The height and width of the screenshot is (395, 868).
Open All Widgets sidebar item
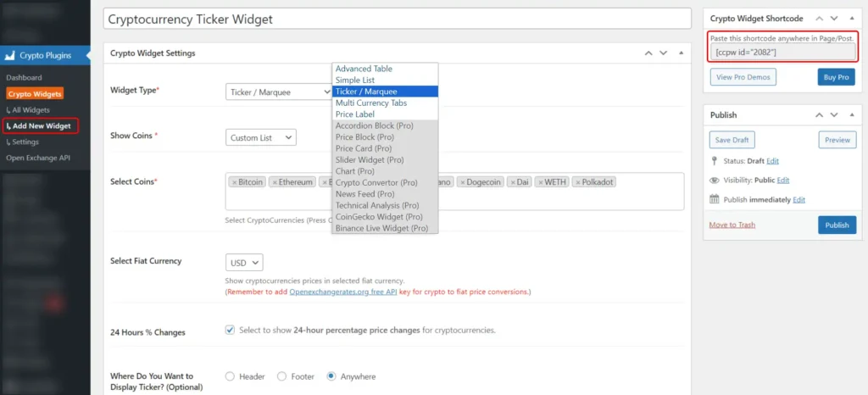[x=28, y=110]
